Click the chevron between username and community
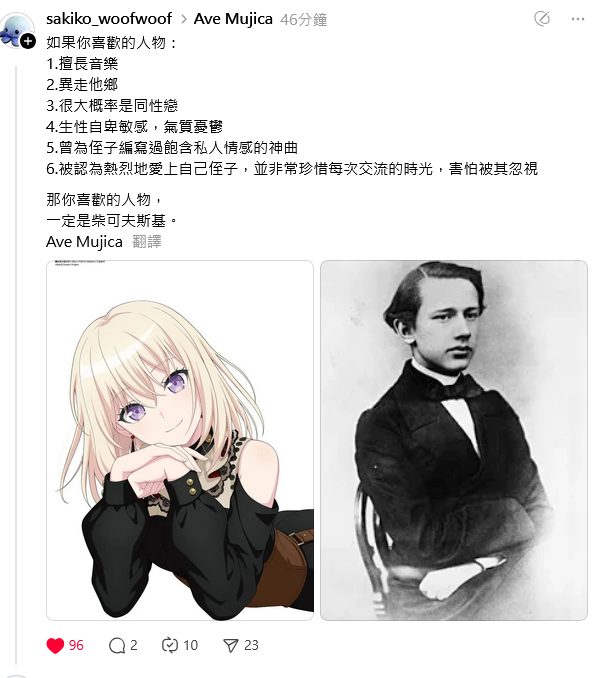 click(183, 19)
